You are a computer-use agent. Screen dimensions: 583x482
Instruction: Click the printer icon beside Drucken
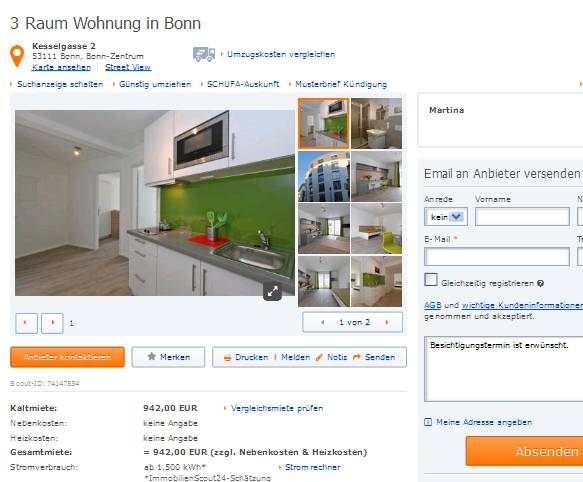227,357
